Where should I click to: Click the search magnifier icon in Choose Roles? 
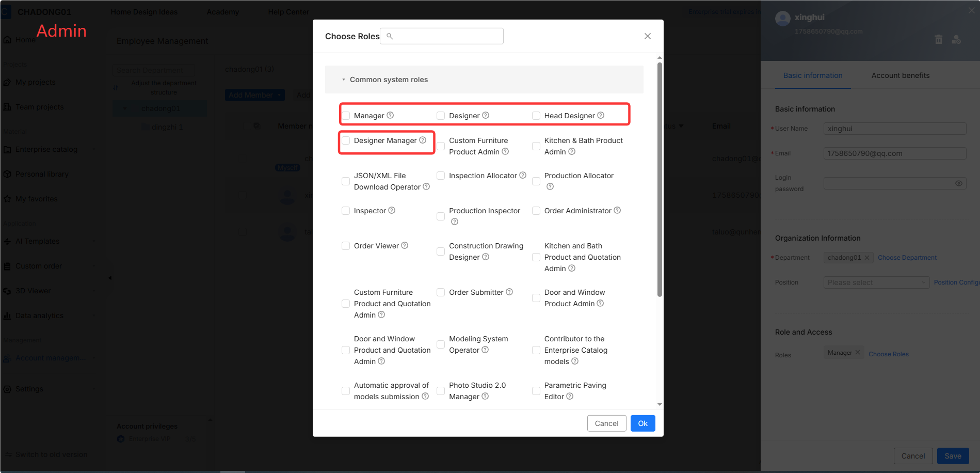390,36
